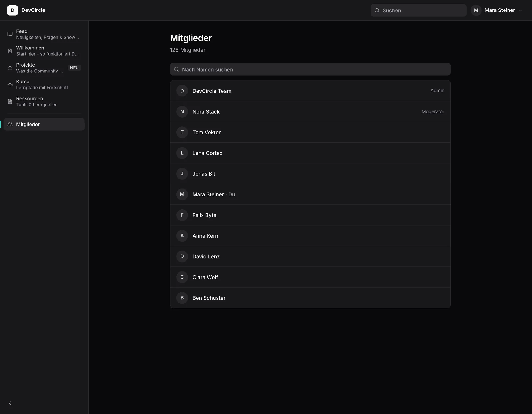Click the magnifier in member search
This screenshot has width=532, height=414.
(176, 69)
